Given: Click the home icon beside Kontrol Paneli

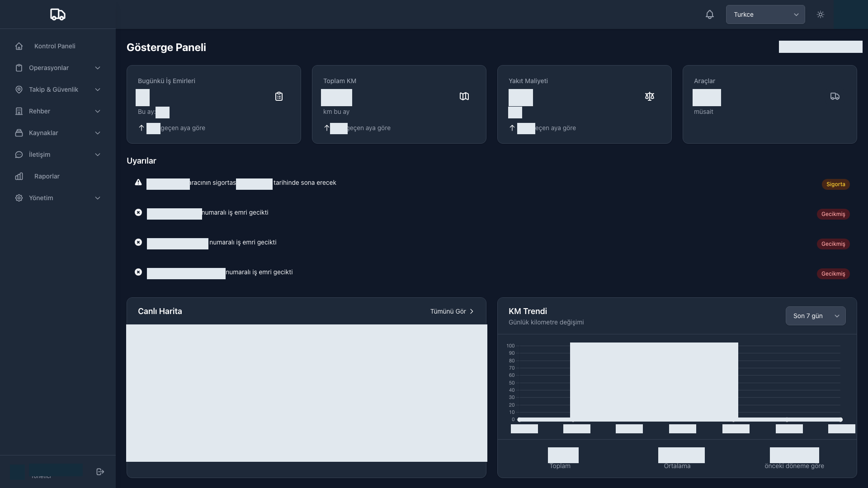Looking at the screenshot, I should [19, 46].
